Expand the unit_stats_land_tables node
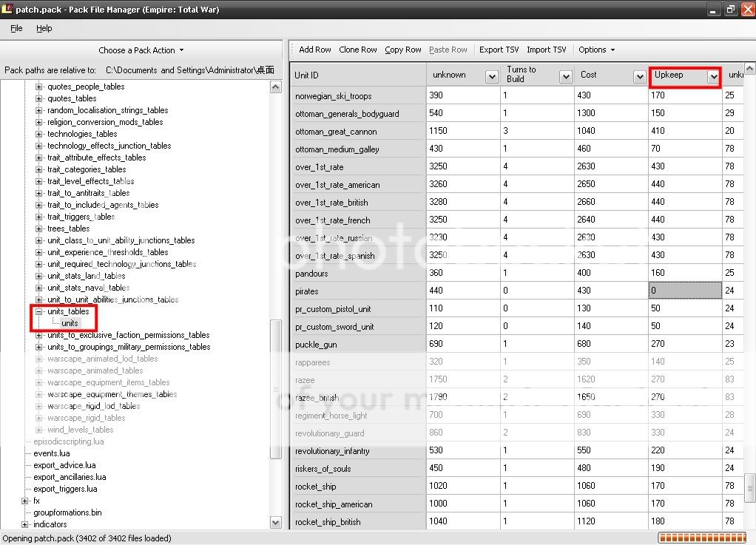This screenshot has width=756, height=545. [39, 276]
